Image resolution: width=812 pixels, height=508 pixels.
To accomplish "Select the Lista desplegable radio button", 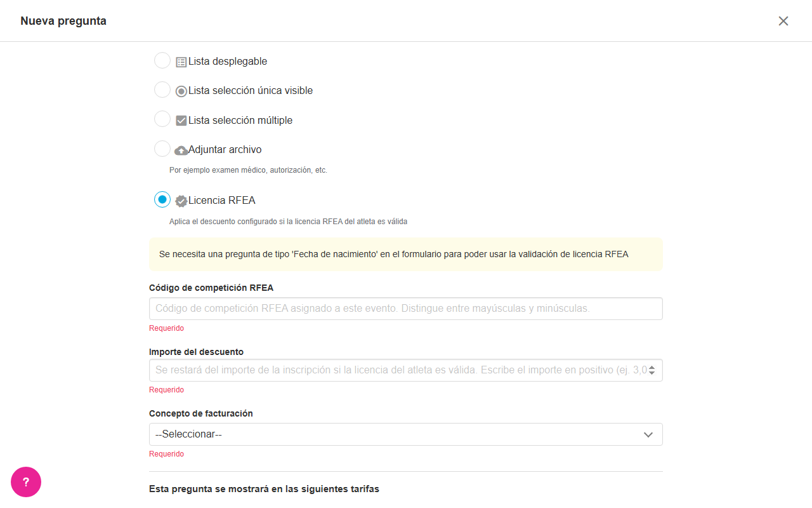I will coord(162,60).
